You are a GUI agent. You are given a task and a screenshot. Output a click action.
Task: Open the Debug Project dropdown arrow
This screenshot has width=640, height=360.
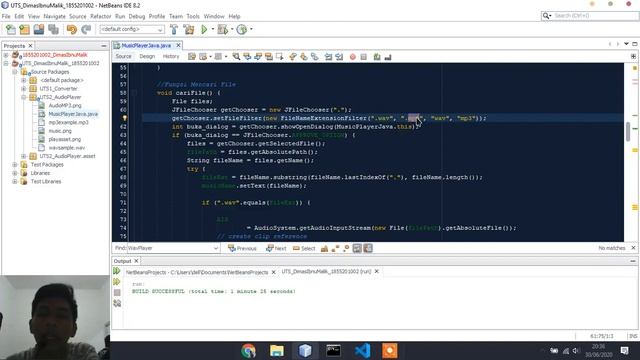pos(232,29)
